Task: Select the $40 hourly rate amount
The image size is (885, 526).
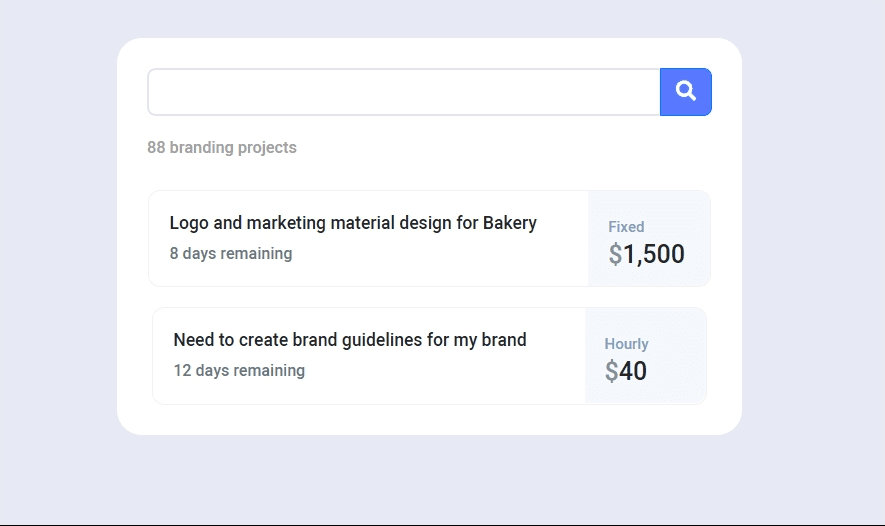Action: (x=625, y=371)
